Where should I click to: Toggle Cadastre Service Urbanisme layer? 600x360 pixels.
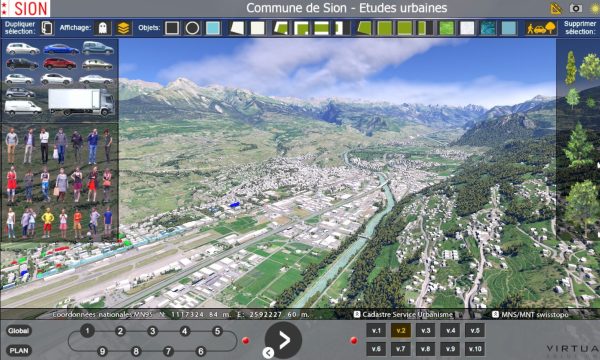point(403,314)
